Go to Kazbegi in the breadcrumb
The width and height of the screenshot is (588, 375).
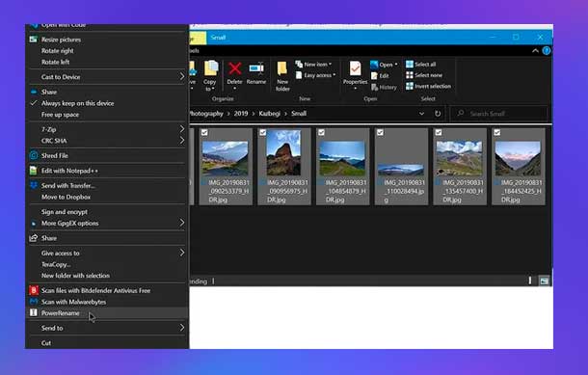[270, 113]
